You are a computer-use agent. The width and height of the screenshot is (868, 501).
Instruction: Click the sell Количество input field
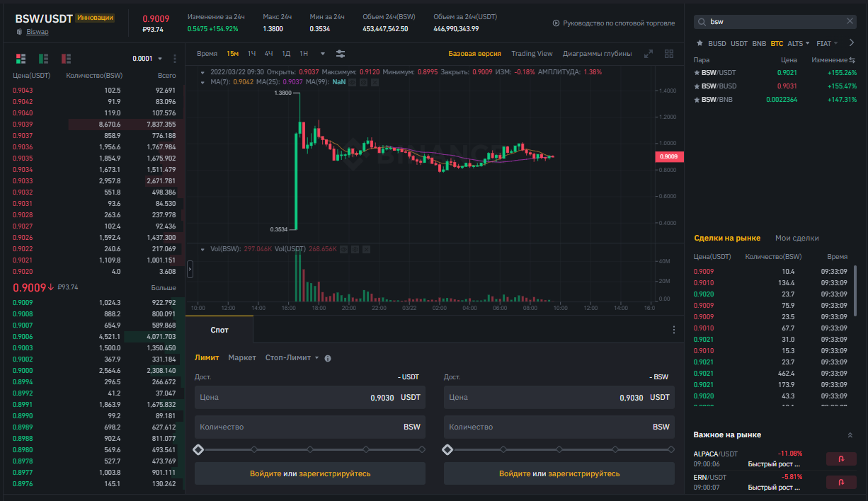559,427
